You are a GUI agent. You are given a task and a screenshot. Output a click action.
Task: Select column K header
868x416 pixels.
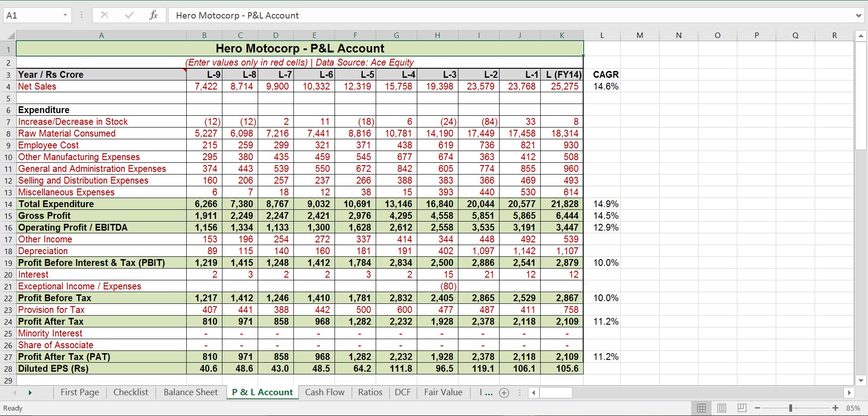pos(562,35)
